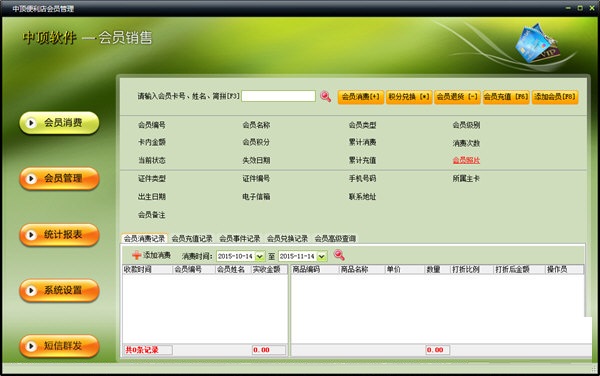Click the arrow icon on 会员消费 button
Screen dimensions: 600x376
click(x=31, y=123)
